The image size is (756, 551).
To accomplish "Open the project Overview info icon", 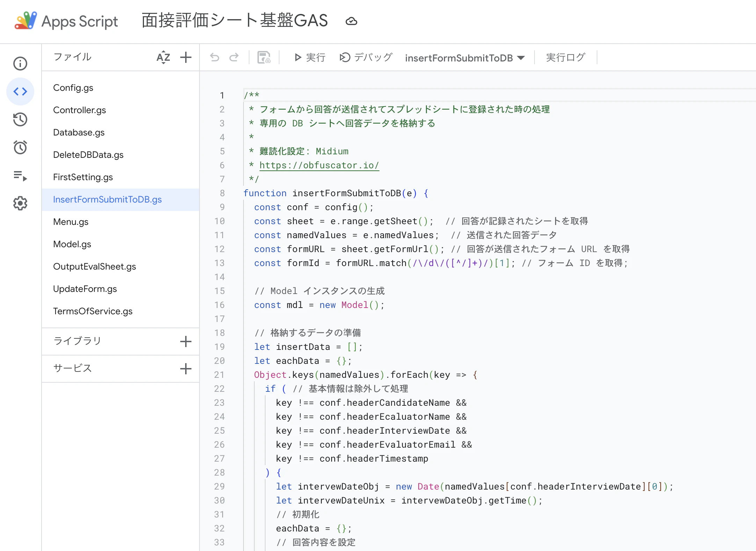I will click(x=20, y=64).
